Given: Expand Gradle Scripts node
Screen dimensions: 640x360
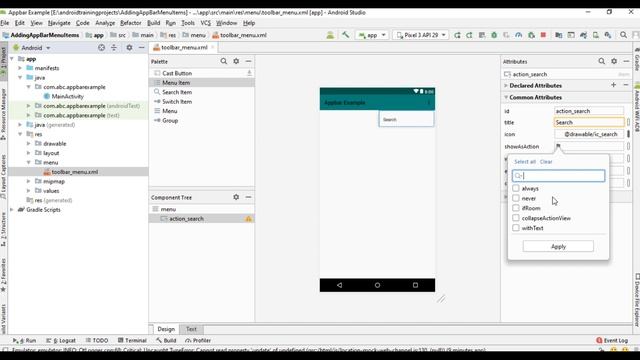Looking at the screenshot, I should (x=11, y=210).
